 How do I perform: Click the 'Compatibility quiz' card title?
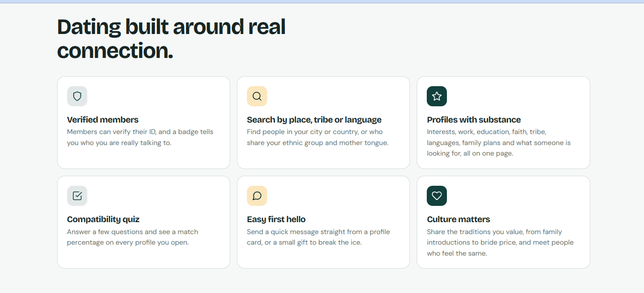[x=103, y=219]
